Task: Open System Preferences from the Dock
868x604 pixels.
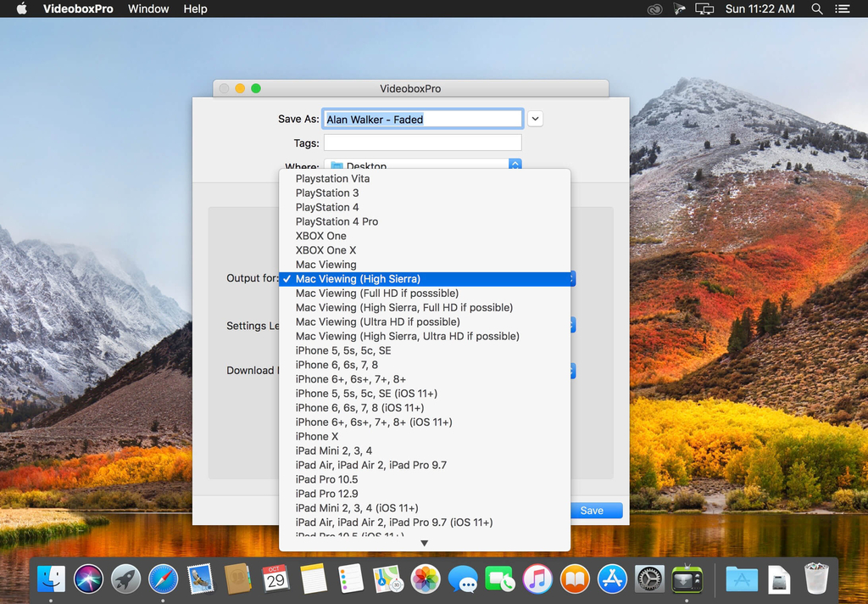Action: (x=649, y=579)
